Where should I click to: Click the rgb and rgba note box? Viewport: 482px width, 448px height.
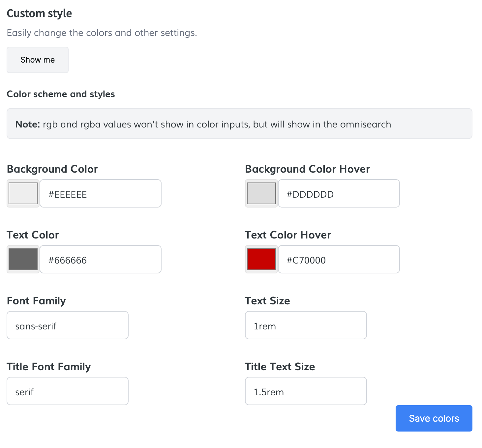tap(239, 124)
